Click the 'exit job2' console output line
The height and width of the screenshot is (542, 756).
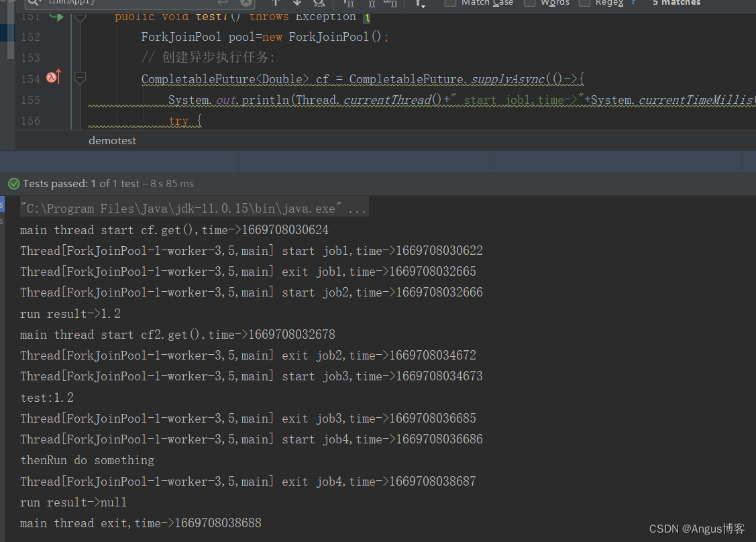pos(248,356)
